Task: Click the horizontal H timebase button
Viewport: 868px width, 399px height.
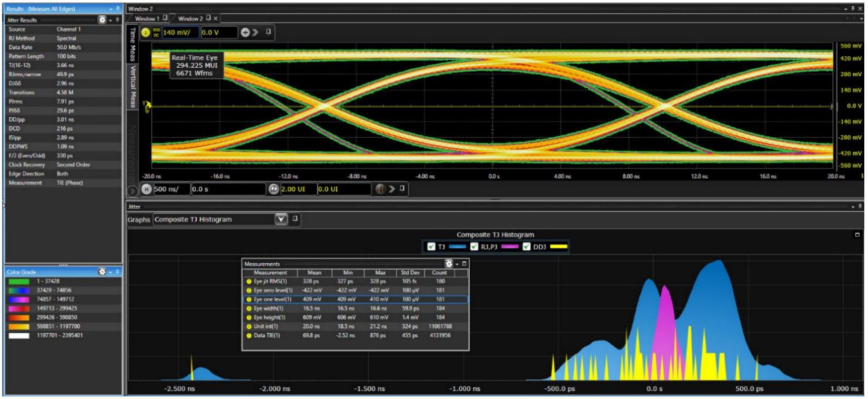Action: click(x=146, y=189)
